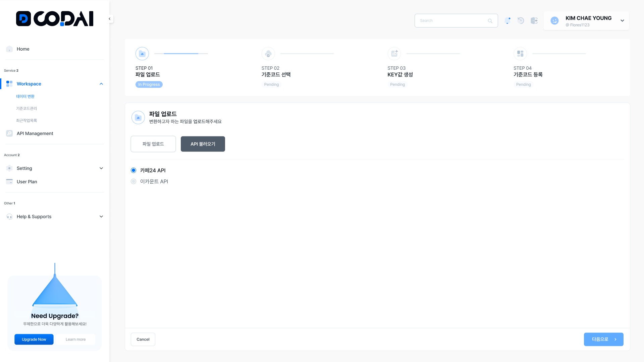Open the history clock icon

point(521,21)
